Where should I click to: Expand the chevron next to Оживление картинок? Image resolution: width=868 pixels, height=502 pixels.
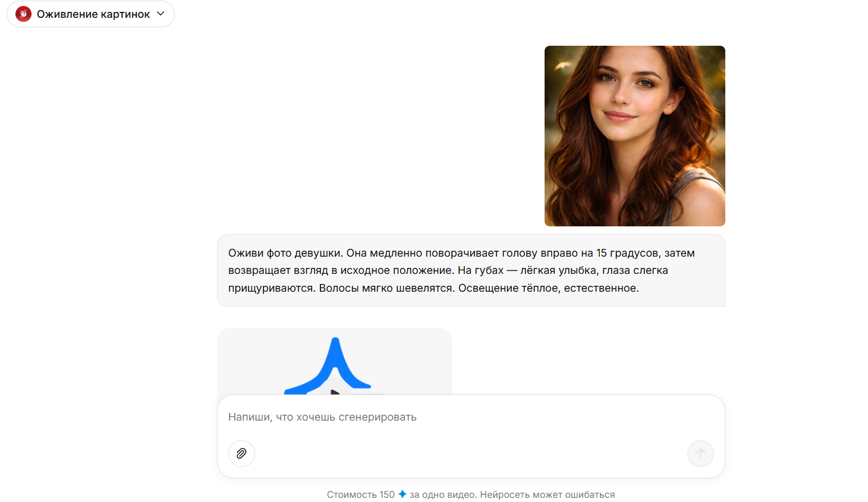pyautogui.click(x=161, y=14)
